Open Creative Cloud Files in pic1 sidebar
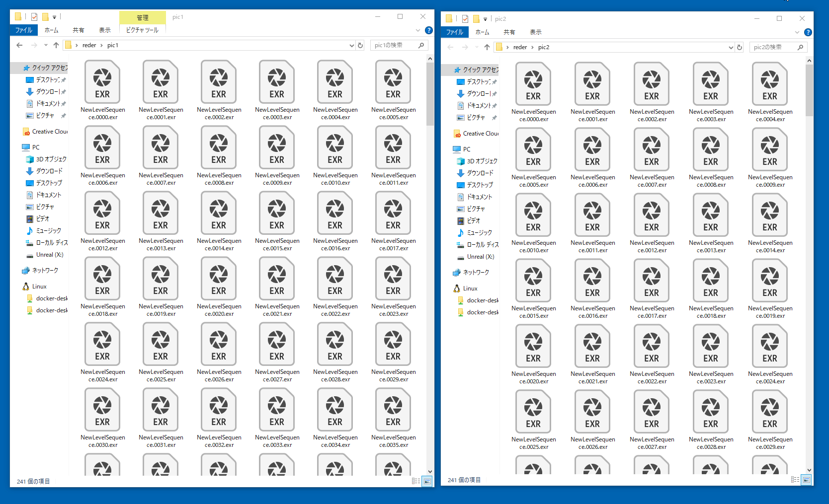 click(49, 132)
